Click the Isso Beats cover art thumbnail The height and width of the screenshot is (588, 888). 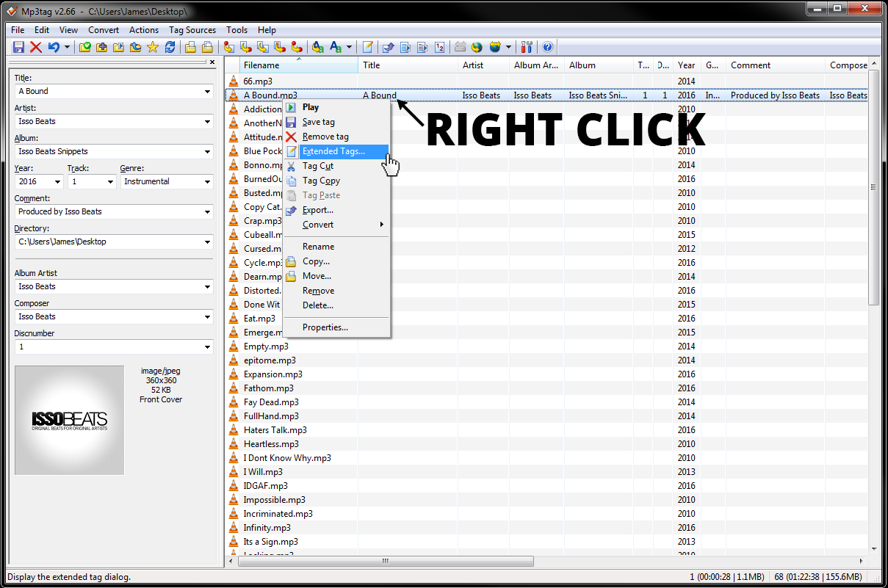click(x=70, y=420)
